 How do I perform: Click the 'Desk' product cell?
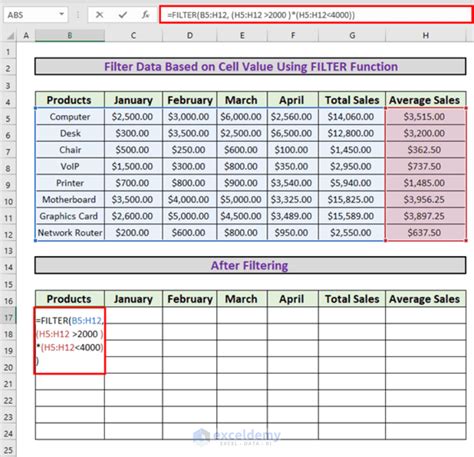coord(70,133)
